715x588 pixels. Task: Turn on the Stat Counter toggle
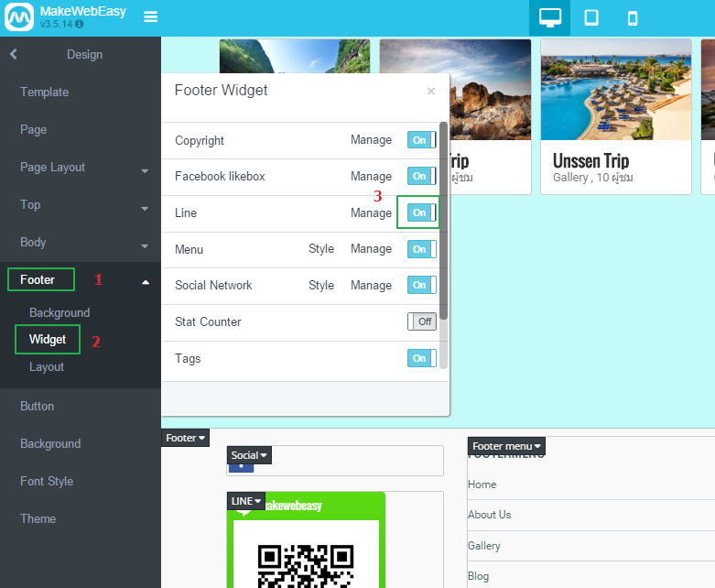click(x=421, y=321)
